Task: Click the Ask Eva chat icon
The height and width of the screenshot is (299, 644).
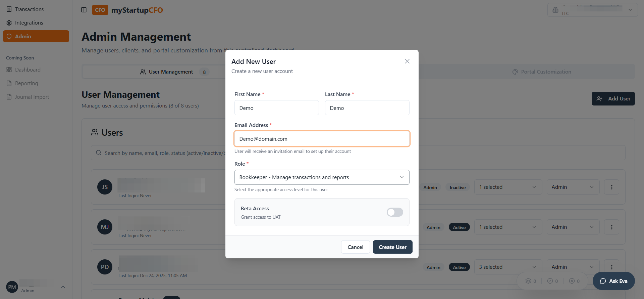Action: (x=603, y=281)
